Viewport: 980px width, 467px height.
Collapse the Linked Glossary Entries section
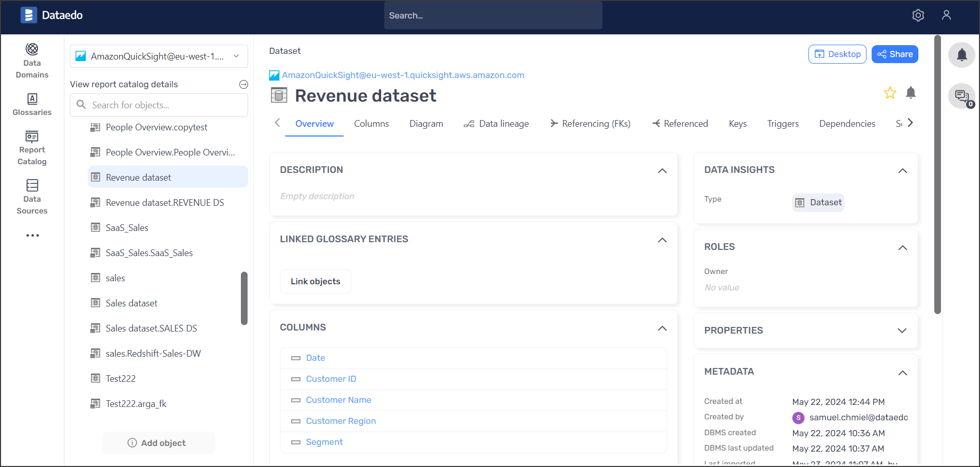(x=662, y=240)
